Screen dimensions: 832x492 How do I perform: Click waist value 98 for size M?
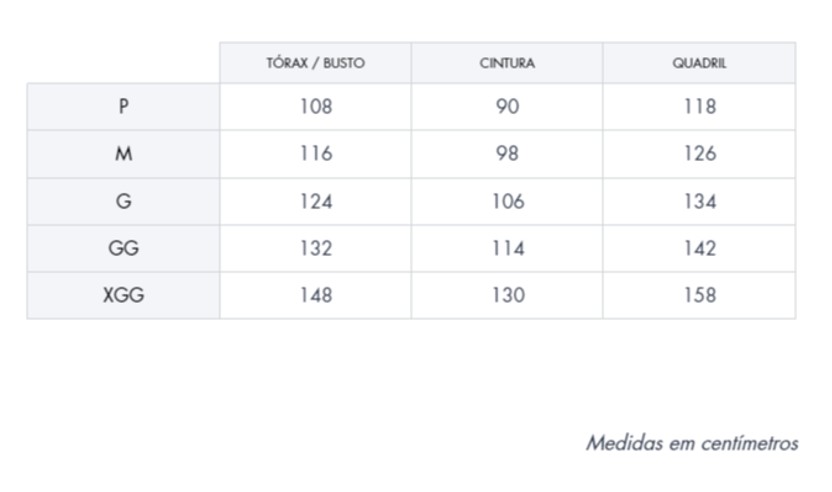(507, 154)
